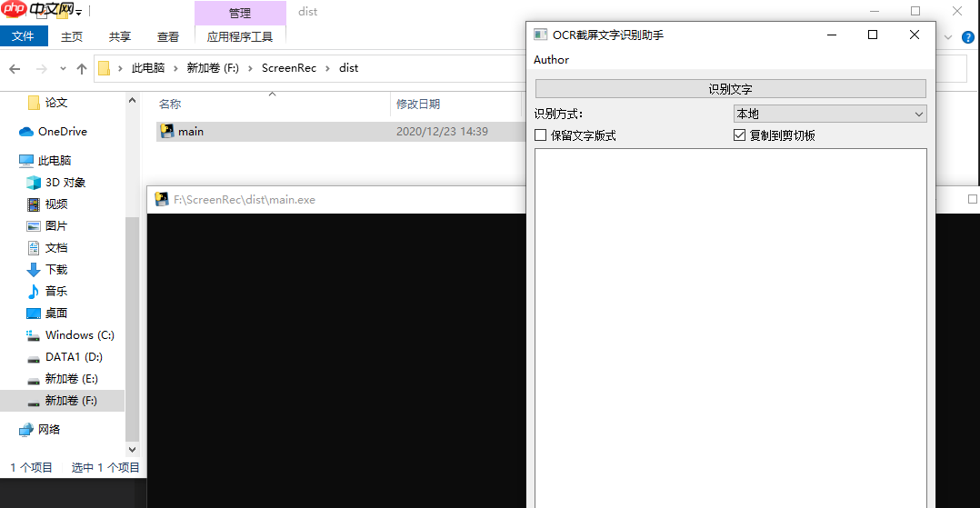Open 网络 in the navigation pane
The image size is (980, 508).
(49, 429)
